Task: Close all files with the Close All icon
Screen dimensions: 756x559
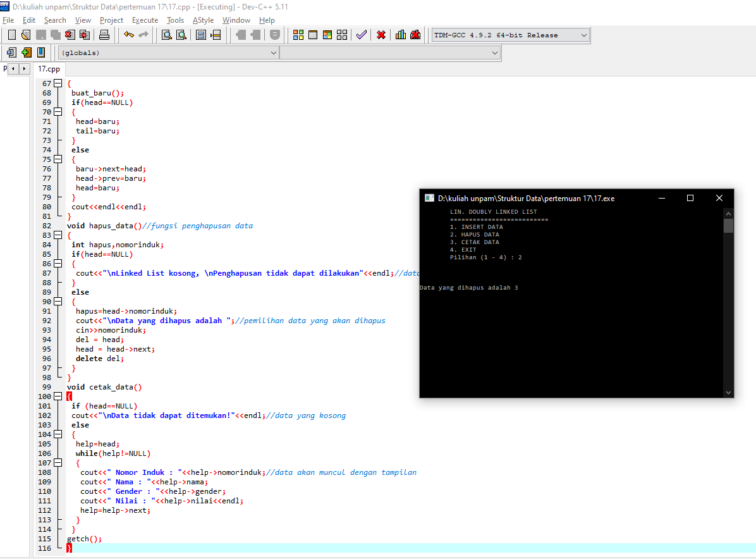Action: coord(85,35)
